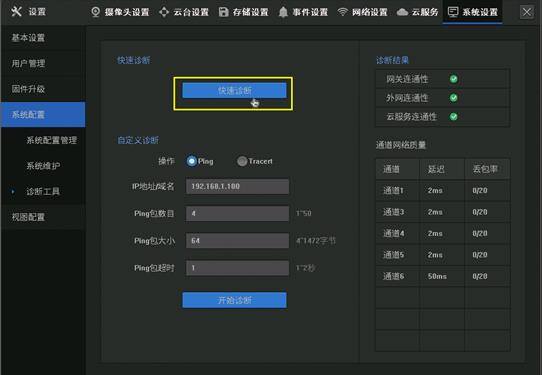
Task: Click the 快速诊断 button
Action: point(234,90)
